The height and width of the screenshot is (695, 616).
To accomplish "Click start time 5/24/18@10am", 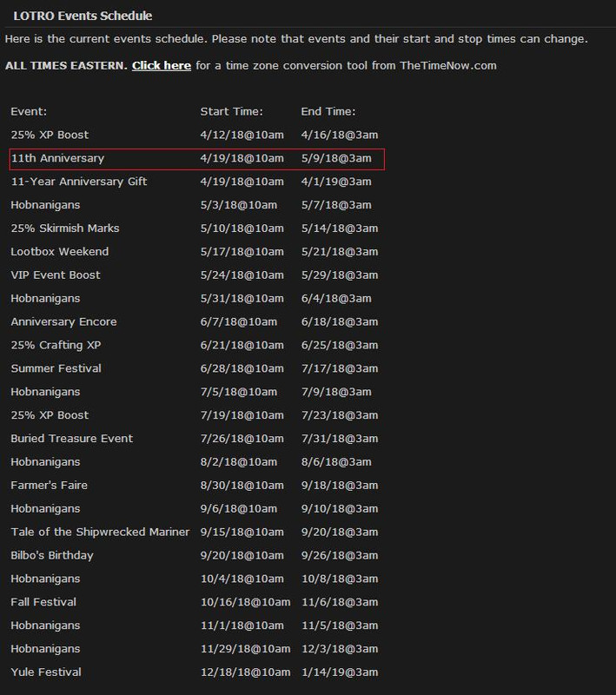I will 242,275.
